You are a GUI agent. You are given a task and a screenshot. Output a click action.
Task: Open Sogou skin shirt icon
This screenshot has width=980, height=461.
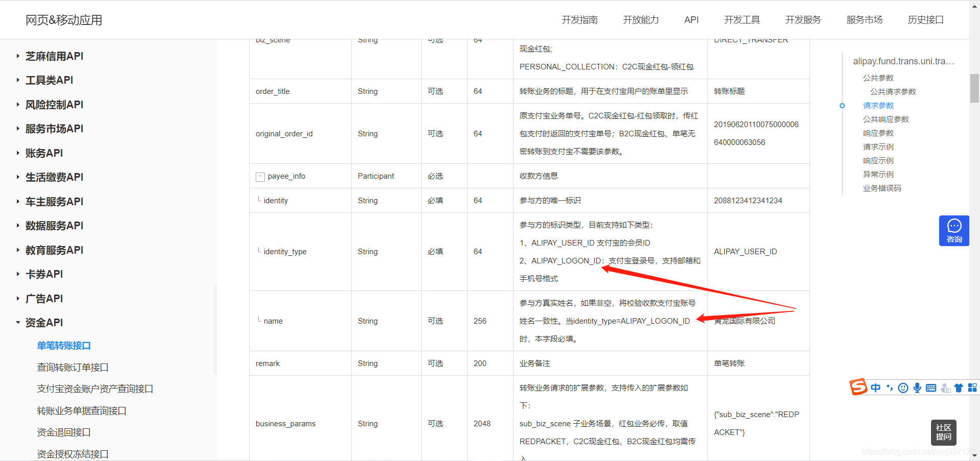(x=959, y=388)
